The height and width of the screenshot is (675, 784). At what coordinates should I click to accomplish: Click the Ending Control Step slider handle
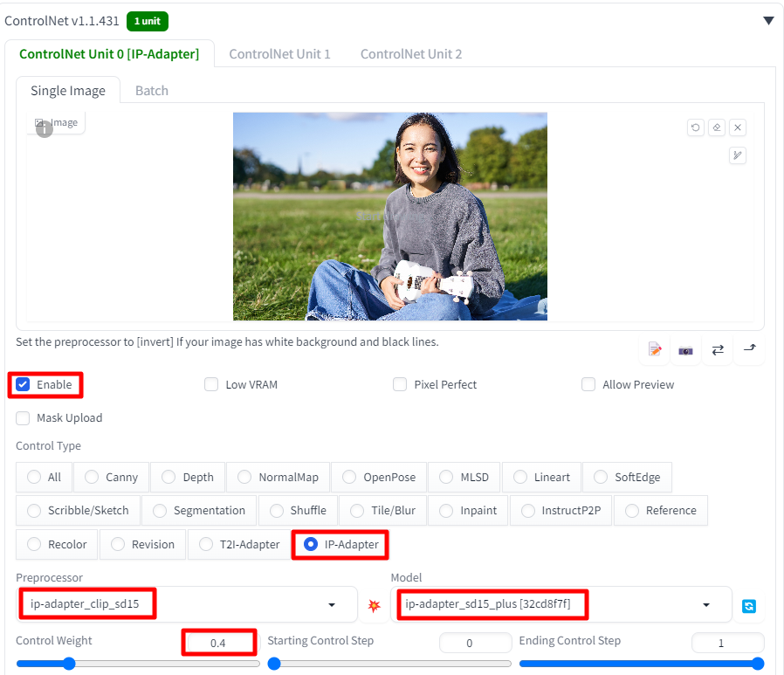[x=758, y=664]
